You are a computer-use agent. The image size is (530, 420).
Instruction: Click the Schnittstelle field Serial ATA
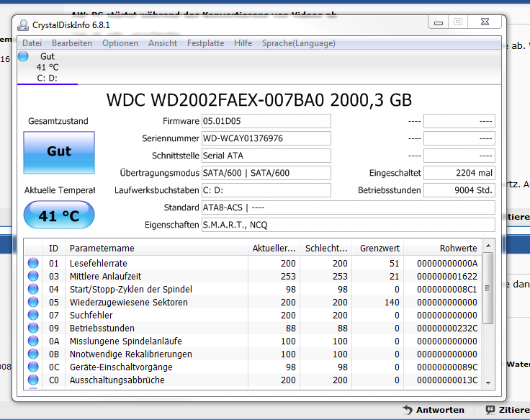coord(266,156)
